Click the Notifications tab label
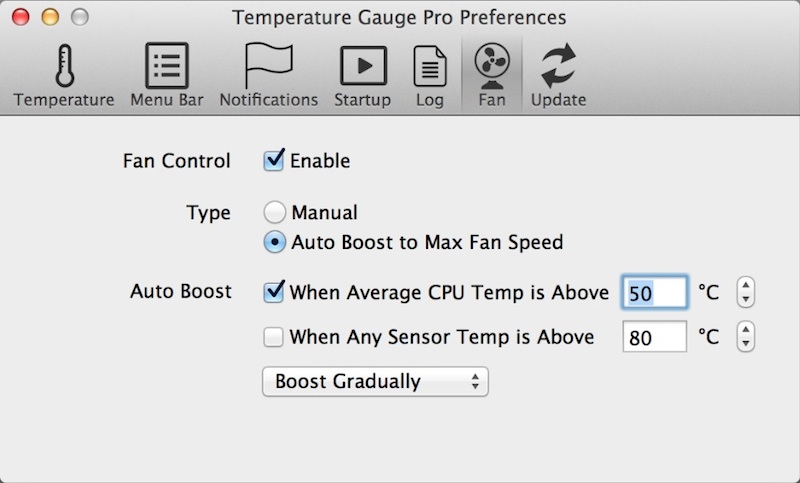Image resolution: width=800 pixels, height=483 pixels. tap(268, 100)
